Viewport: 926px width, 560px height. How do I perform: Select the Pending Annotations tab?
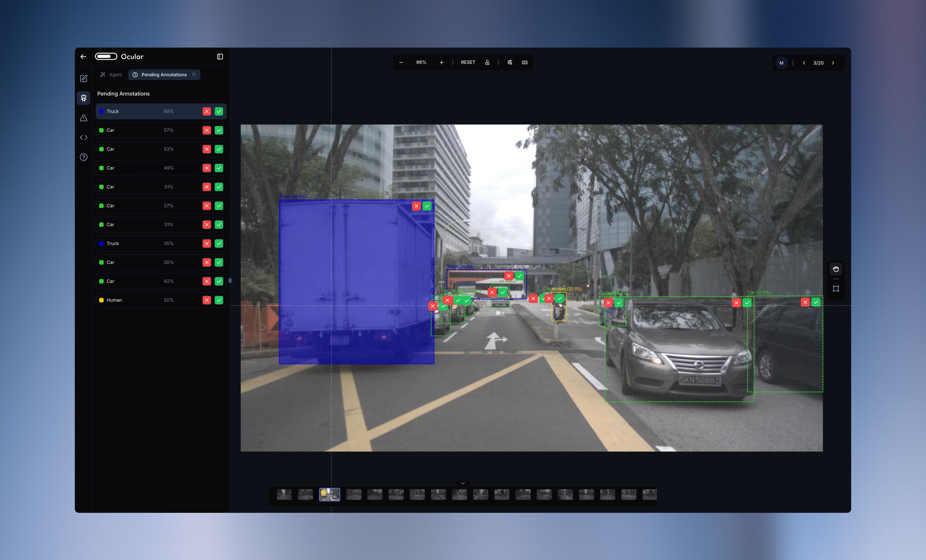[x=164, y=75]
